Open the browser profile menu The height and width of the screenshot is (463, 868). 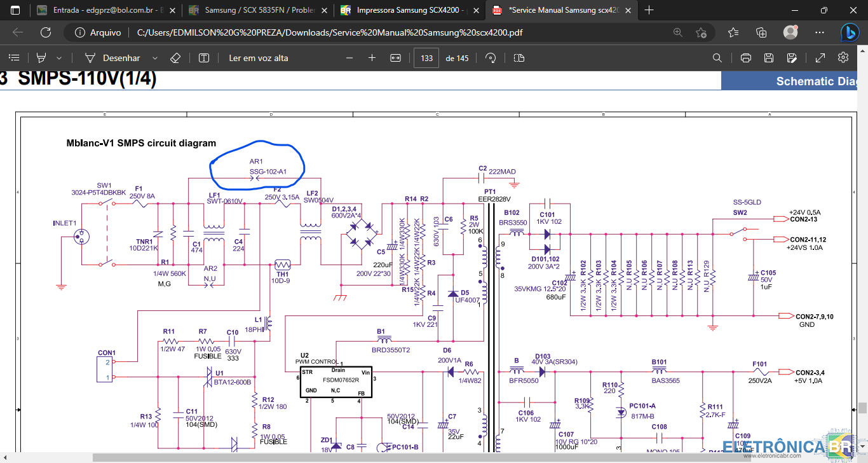[x=790, y=32]
